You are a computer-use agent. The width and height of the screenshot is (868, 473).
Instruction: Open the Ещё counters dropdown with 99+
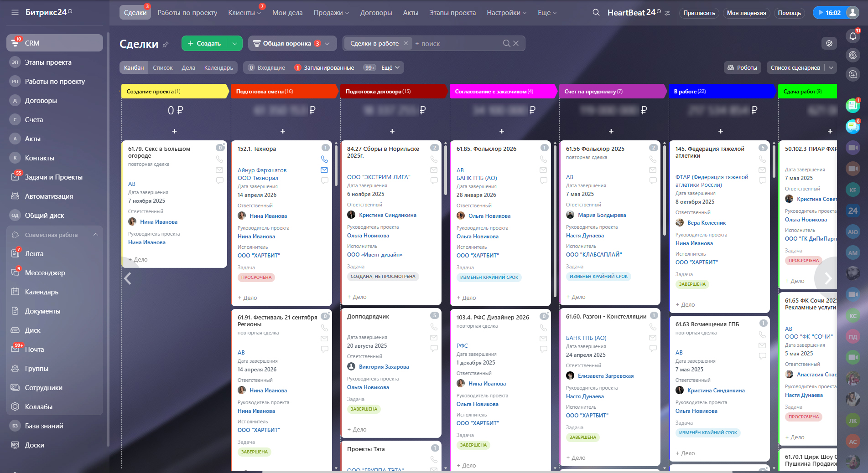pos(383,68)
